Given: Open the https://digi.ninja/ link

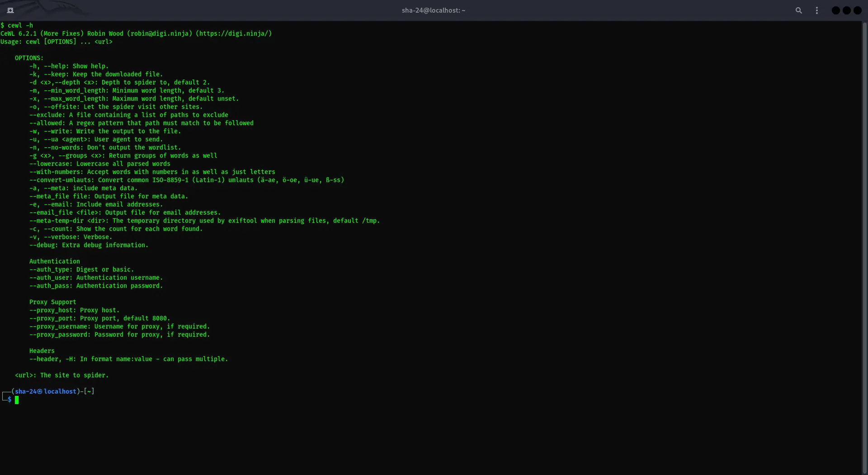Looking at the screenshot, I should pos(233,33).
